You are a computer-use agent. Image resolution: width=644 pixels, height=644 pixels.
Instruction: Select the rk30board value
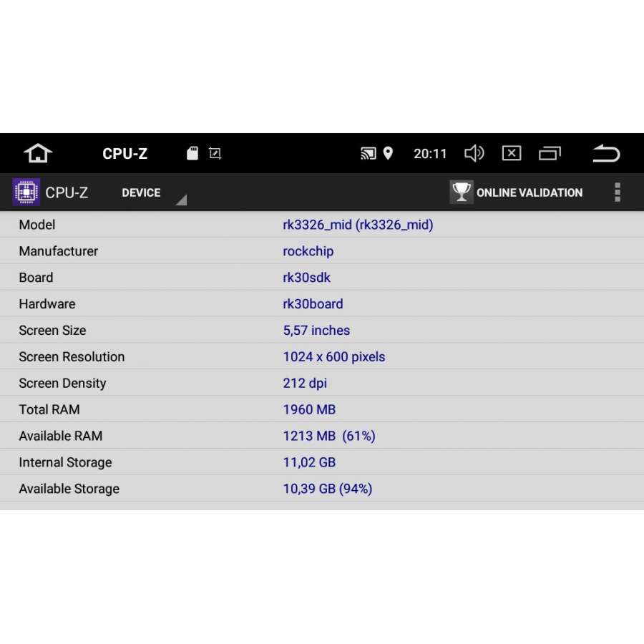(313, 304)
